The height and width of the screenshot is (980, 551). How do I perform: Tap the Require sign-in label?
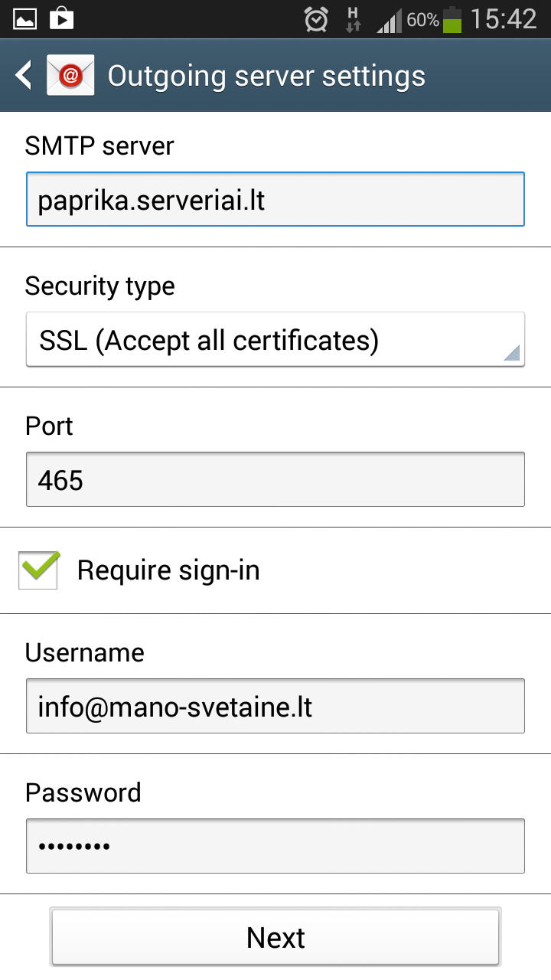pos(168,570)
